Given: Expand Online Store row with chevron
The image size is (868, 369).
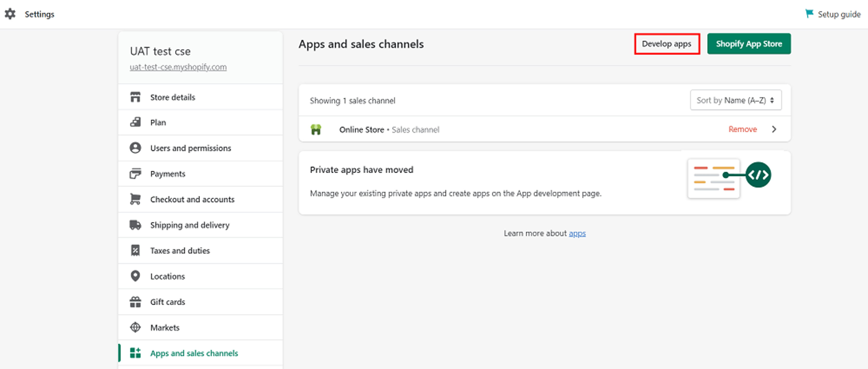Looking at the screenshot, I should tap(774, 129).
